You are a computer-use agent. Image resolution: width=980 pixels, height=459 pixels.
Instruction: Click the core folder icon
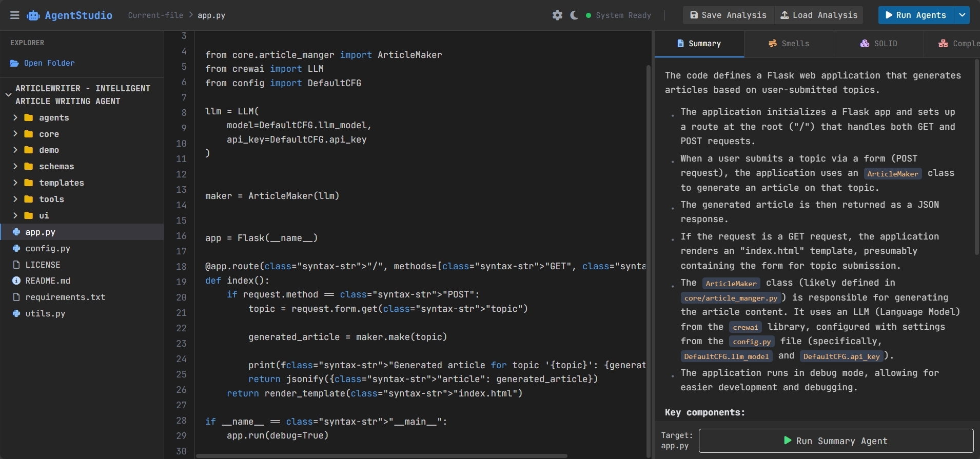[29, 134]
